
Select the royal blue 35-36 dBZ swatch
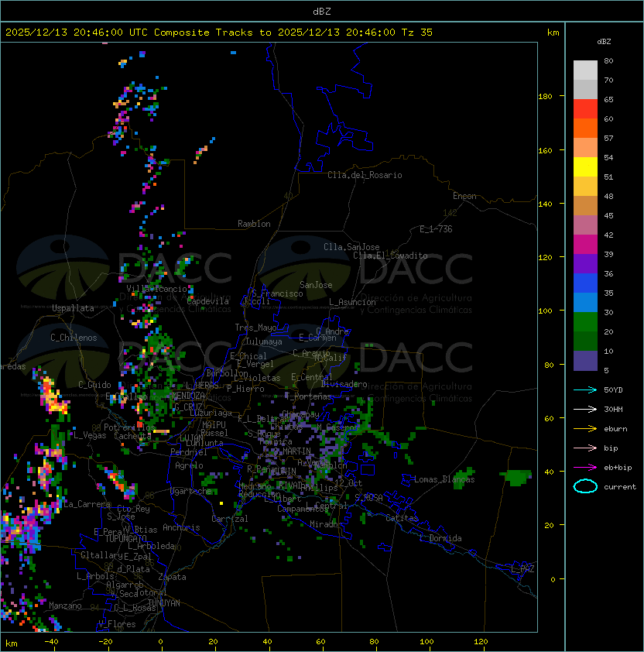(585, 283)
